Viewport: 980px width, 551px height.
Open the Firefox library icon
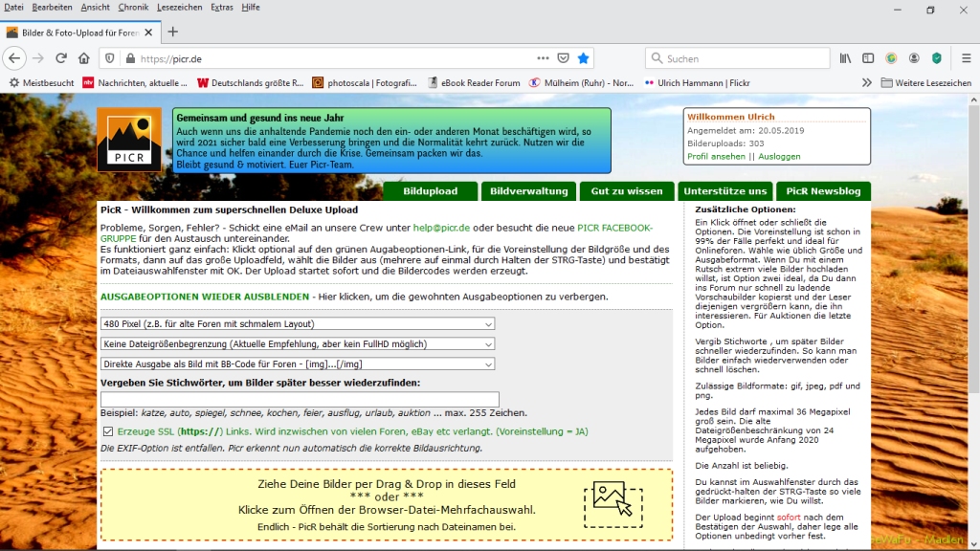coord(846,58)
